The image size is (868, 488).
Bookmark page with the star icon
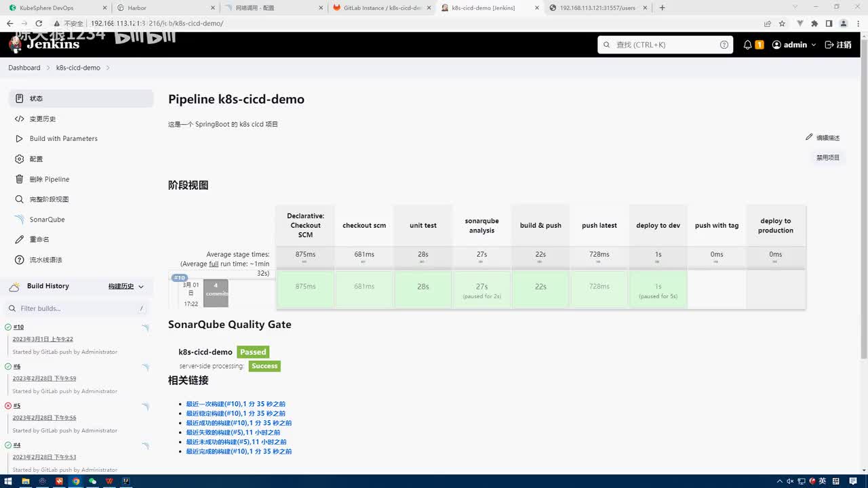[x=782, y=23]
